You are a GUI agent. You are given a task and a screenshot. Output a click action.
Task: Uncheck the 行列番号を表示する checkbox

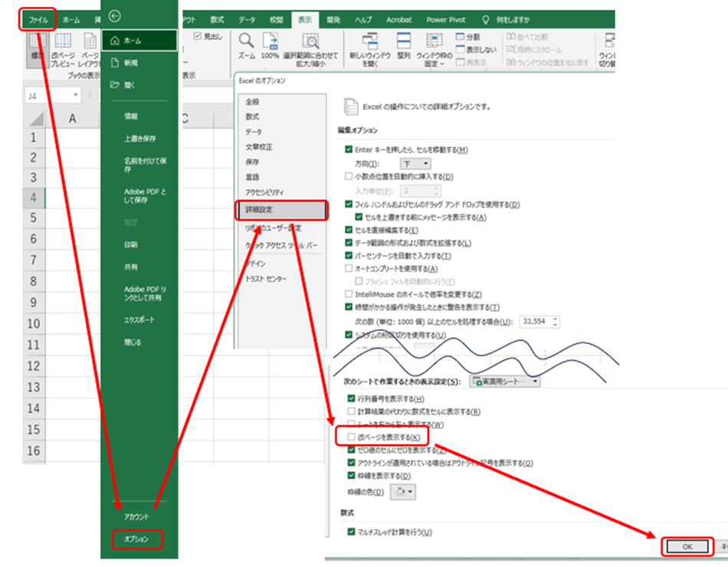(x=351, y=398)
